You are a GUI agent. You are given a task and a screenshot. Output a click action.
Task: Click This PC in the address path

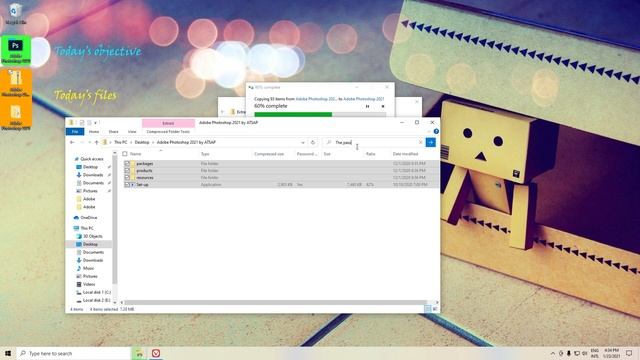120,142
